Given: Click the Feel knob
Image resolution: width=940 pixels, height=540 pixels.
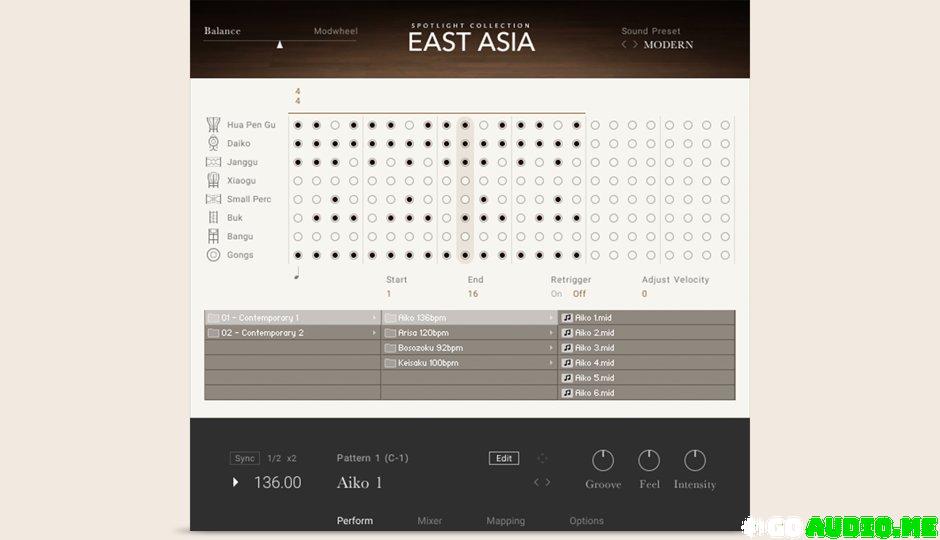Looking at the screenshot, I should (649, 460).
